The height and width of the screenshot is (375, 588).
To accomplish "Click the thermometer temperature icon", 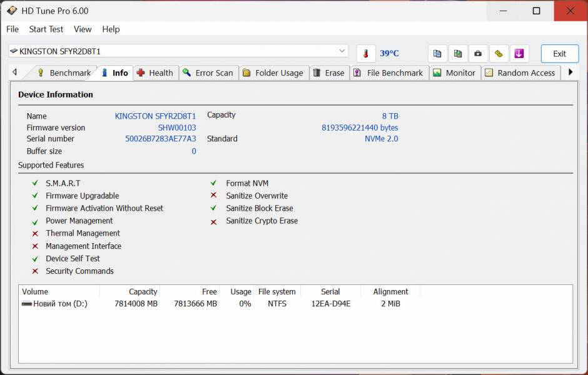I will click(x=366, y=54).
